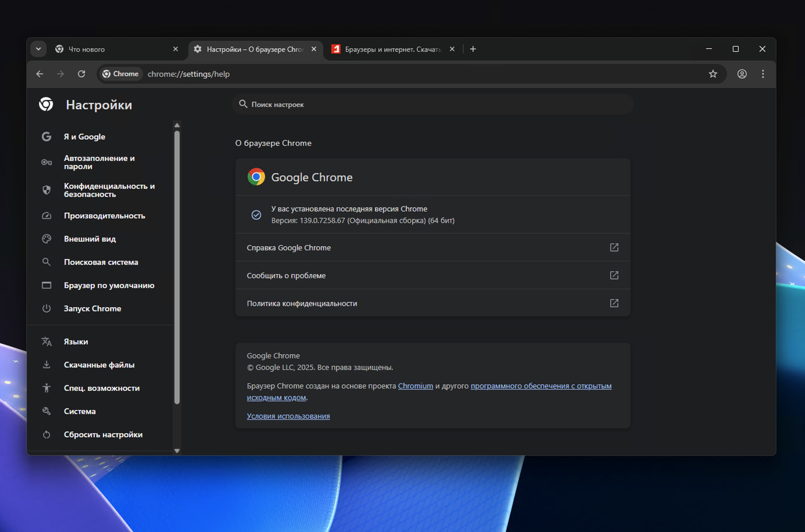
Task: Switch to the "Что нового" tab
Action: (118, 49)
